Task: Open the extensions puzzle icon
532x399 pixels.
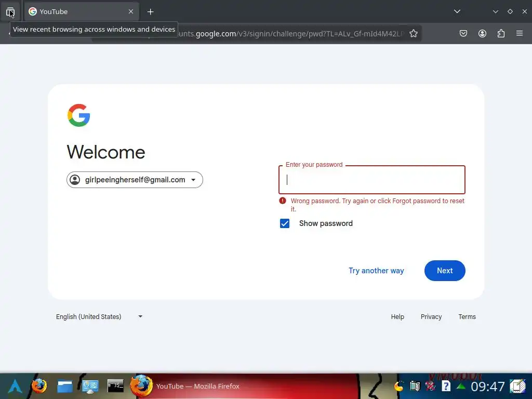Action: click(x=501, y=33)
